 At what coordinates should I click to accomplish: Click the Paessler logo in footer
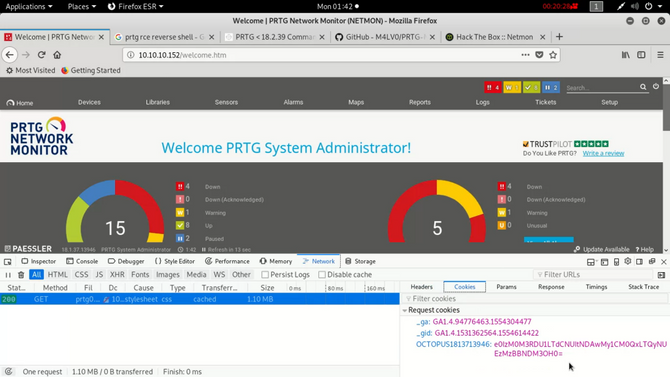tap(28, 249)
